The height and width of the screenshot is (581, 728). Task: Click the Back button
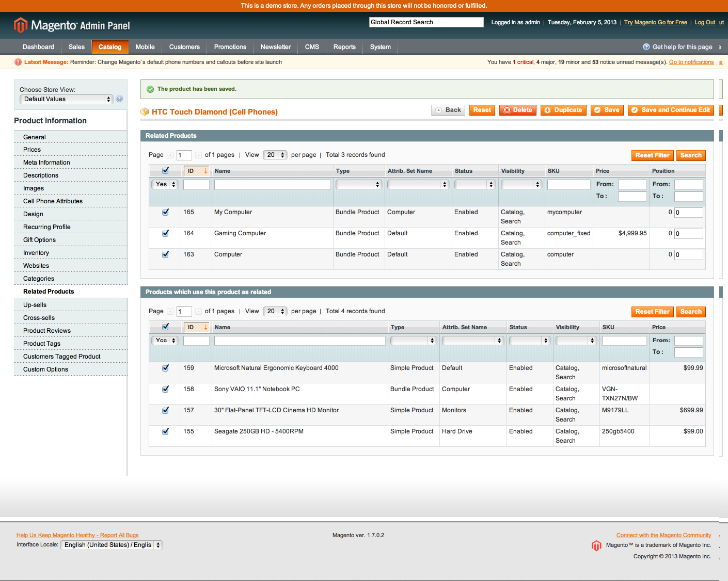[448, 110]
